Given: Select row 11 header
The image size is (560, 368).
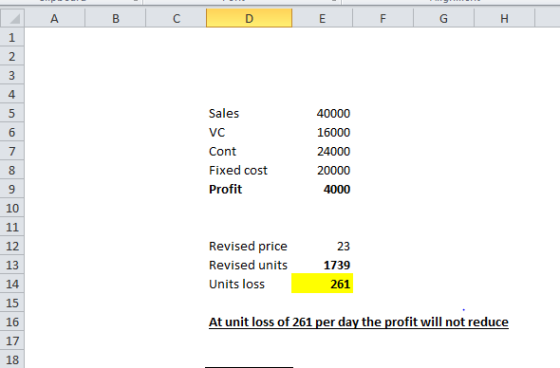Looking at the screenshot, I should tap(12, 227).
